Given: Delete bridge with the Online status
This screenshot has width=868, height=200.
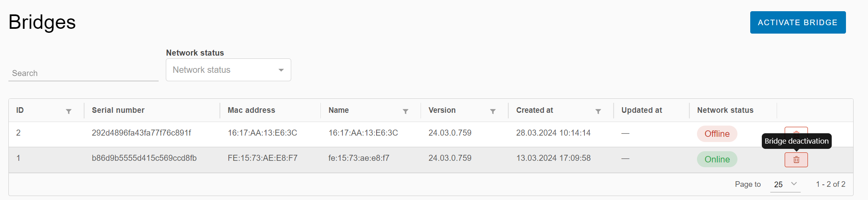Looking at the screenshot, I should (796, 160).
